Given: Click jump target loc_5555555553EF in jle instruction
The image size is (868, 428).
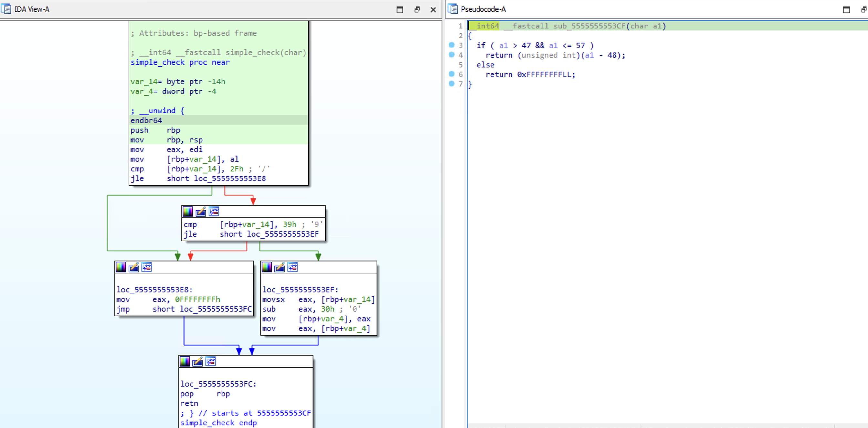Looking at the screenshot, I should [x=283, y=234].
